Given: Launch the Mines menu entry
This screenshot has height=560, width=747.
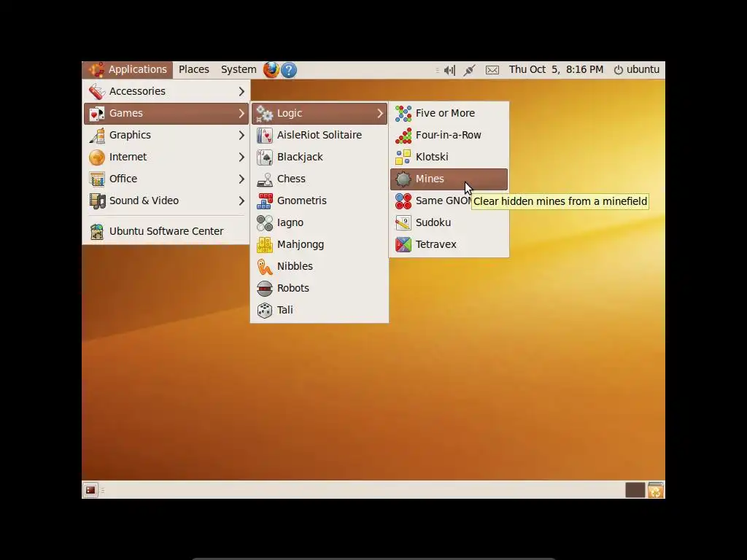Looking at the screenshot, I should coord(449,179).
